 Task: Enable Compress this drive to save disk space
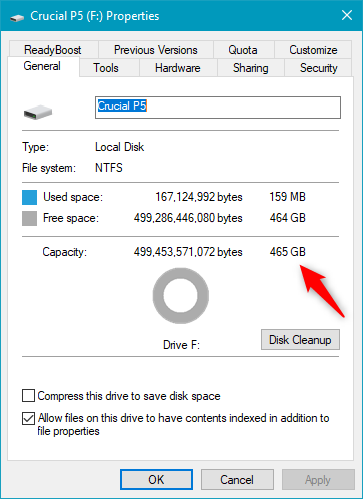click(x=28, y=396)
